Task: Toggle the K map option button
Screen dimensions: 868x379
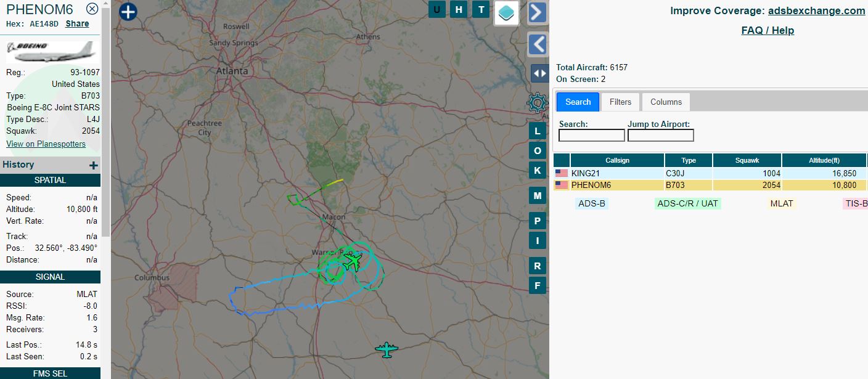Action: tap(538, 171)
